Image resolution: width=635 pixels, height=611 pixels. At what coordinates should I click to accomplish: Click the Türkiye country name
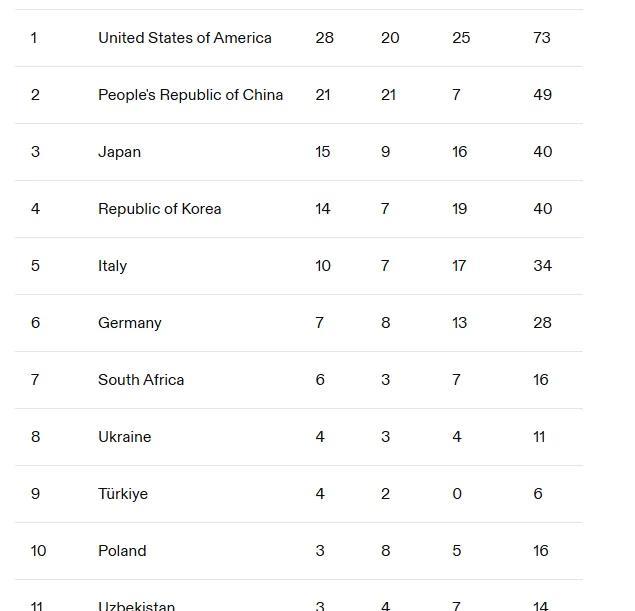[x=122, y=494]
